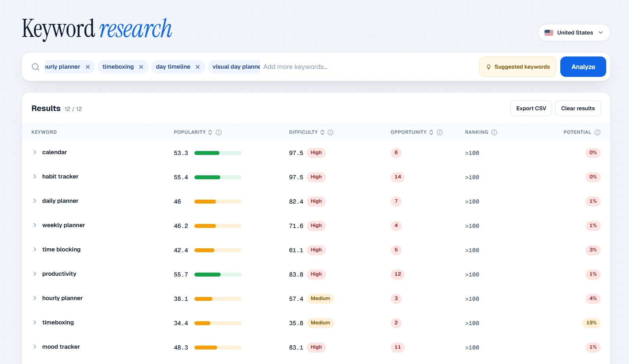This screenshot has width=629, height=364.
Task: Click the Add more keywords input
Action: (x=369, y=67)
